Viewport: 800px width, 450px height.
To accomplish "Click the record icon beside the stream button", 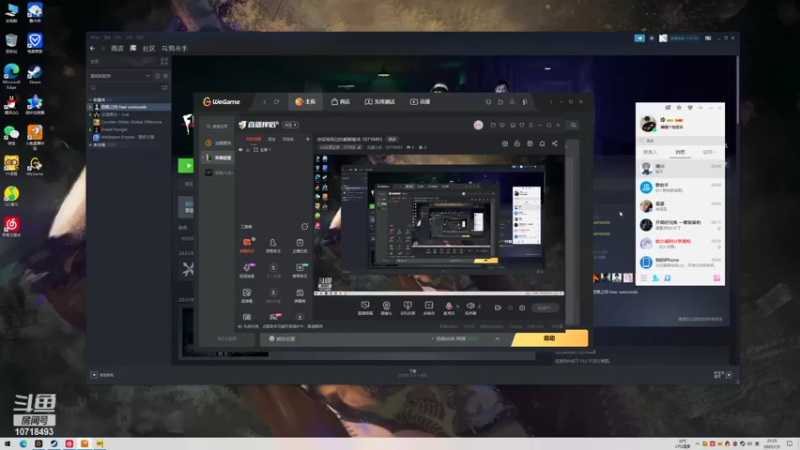I will (498, 308).
